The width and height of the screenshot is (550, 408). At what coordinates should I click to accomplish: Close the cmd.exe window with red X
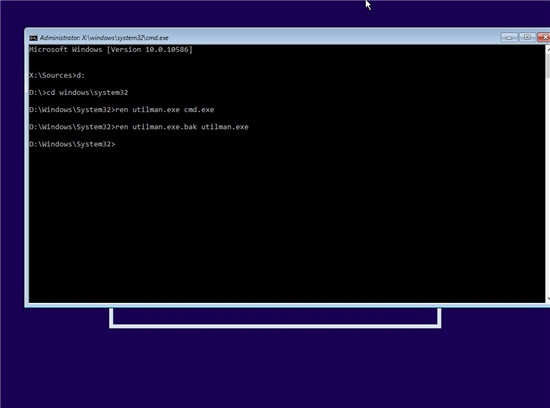(544, 37)
